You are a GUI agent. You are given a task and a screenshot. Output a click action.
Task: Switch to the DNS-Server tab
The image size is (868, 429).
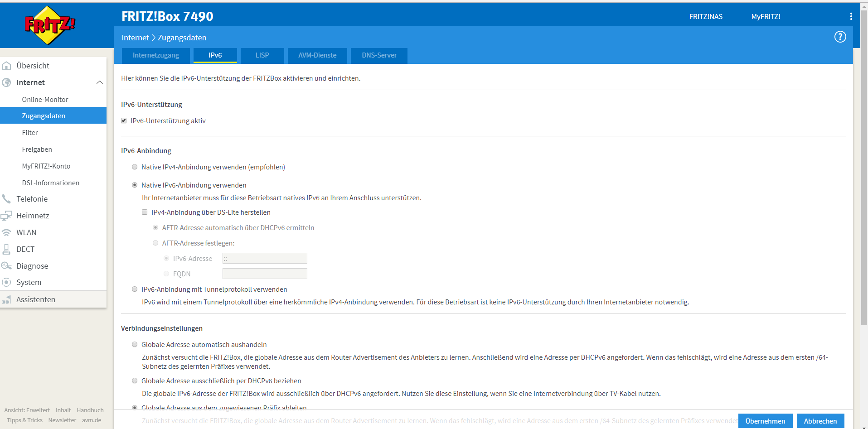379,55
